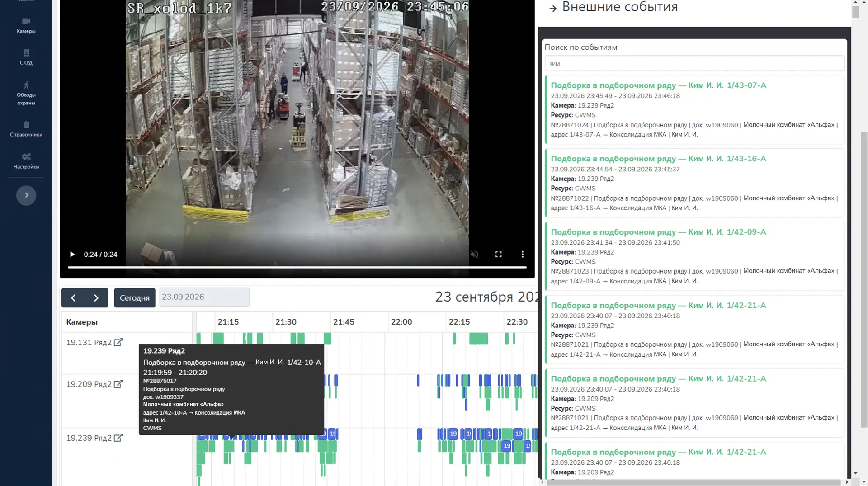Collapse the Внешние события panel arrow
Screen dimensions: 868x486
click(x=553, y=8)
